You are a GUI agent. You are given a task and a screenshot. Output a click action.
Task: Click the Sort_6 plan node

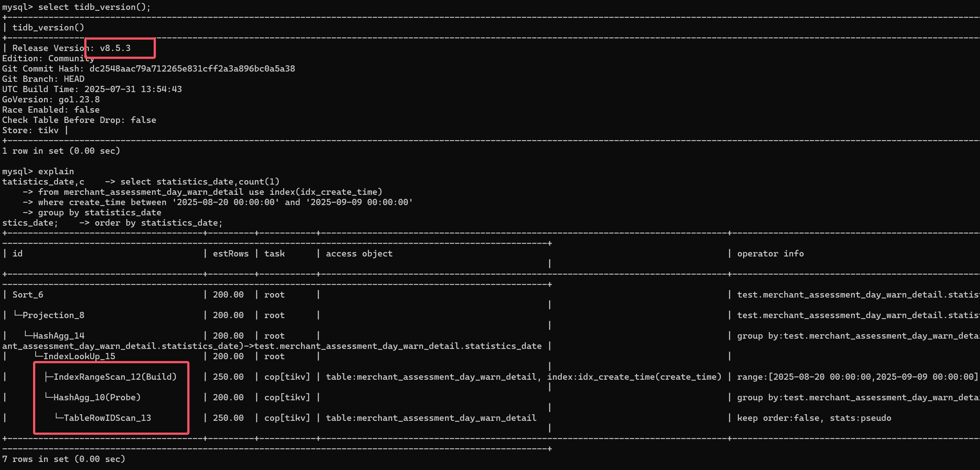tap(28, 295)
